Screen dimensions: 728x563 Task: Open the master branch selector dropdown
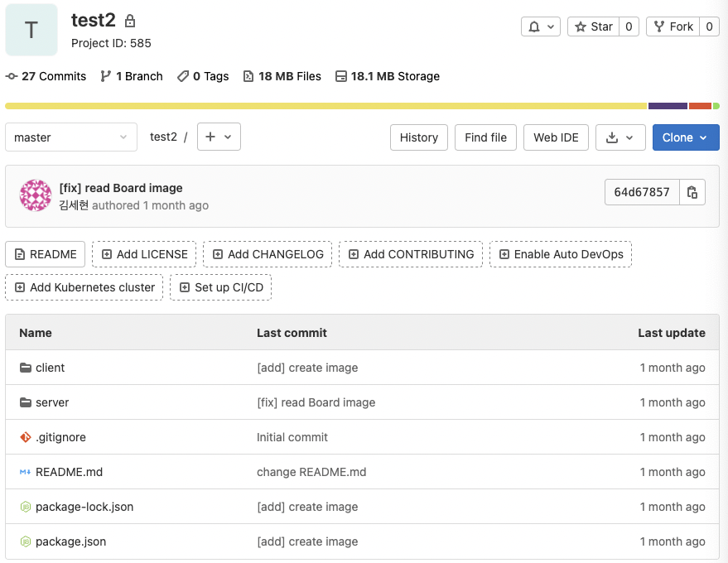71,137
